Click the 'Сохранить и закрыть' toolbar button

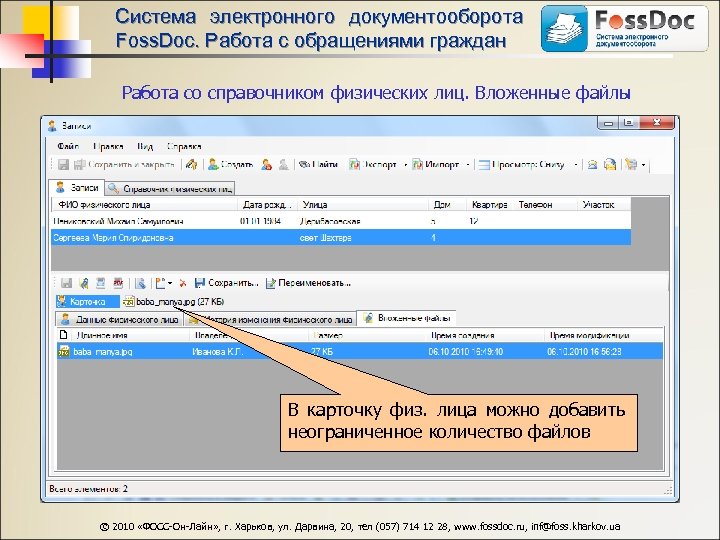(x=124, y=164)
